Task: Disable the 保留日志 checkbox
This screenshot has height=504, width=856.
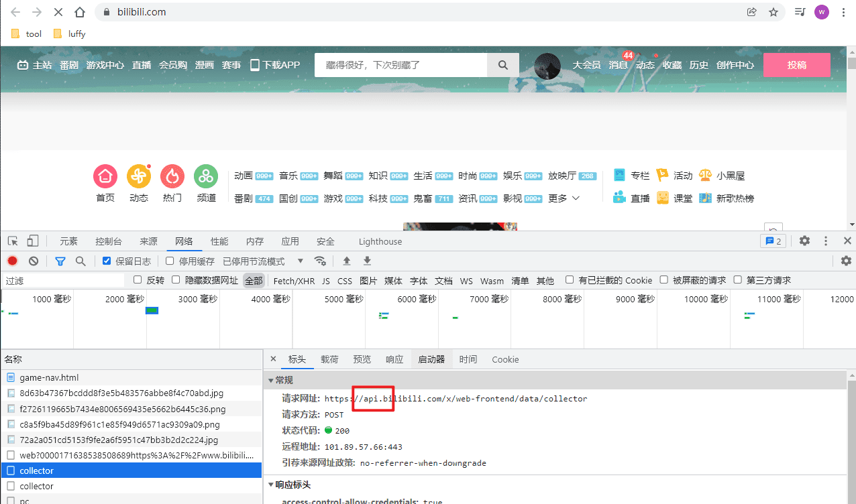Action: (107, 261)
